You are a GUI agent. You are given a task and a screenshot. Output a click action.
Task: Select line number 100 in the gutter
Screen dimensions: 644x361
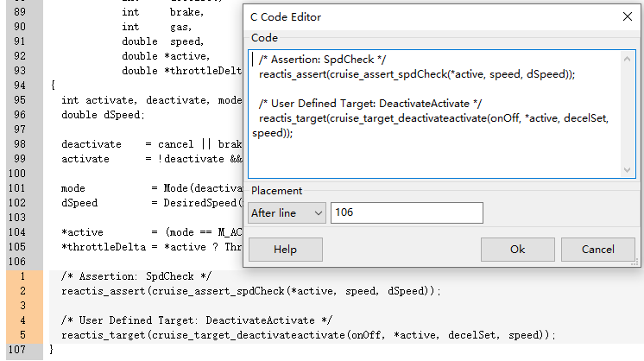point(21,174)
